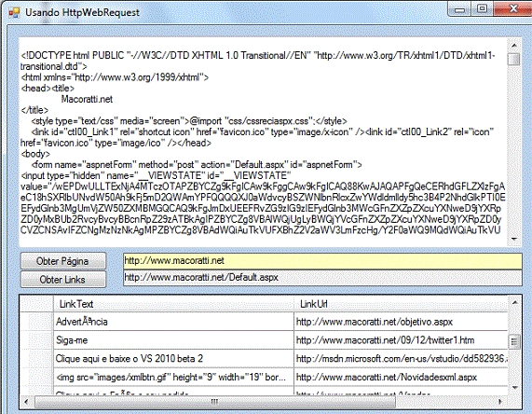This screenshot has height=414, width=532.
Task: Click the grid horizontal scrollbar thumb
Action: pyautogui.click(x=215, y=402)
